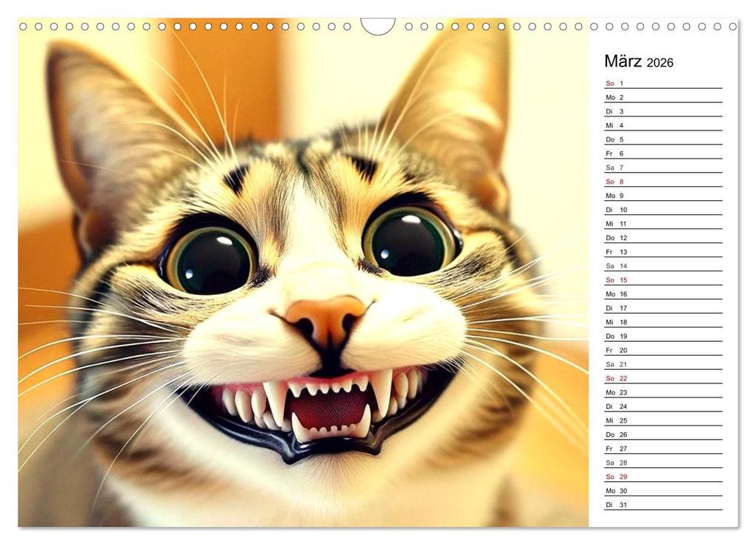
Task: Click the "Do 12" calendar entry
Action: [x=663, y=238]
